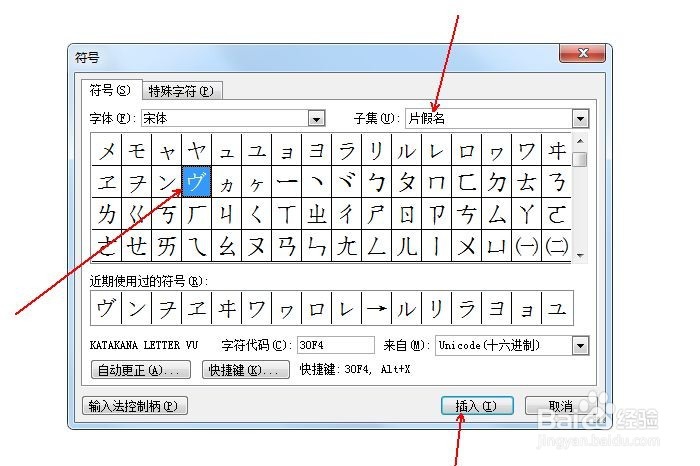Image resolution: width=700 pixels, height=466 pixels.
Task: Select katakana ヲ in the second row
Action: (x=137, y=182)
